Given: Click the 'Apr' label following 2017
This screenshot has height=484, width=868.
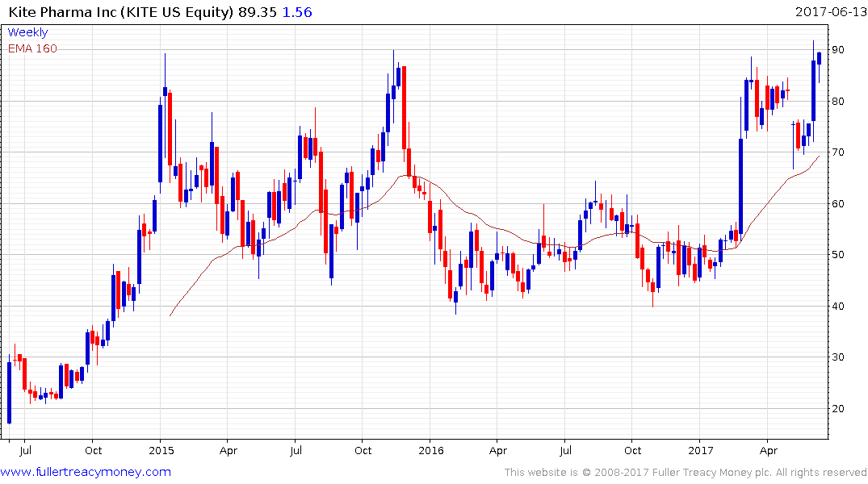Looking at the screenshot, I should 769,450.
